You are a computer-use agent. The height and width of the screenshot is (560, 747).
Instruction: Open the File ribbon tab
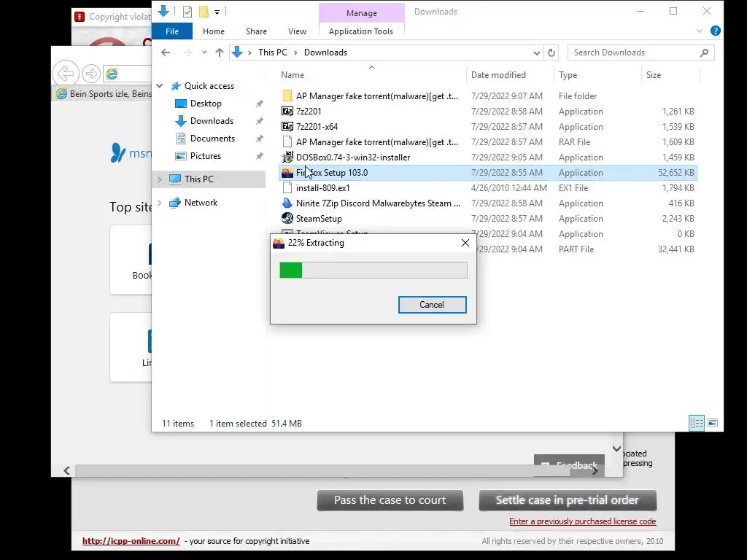click(172, 31)
